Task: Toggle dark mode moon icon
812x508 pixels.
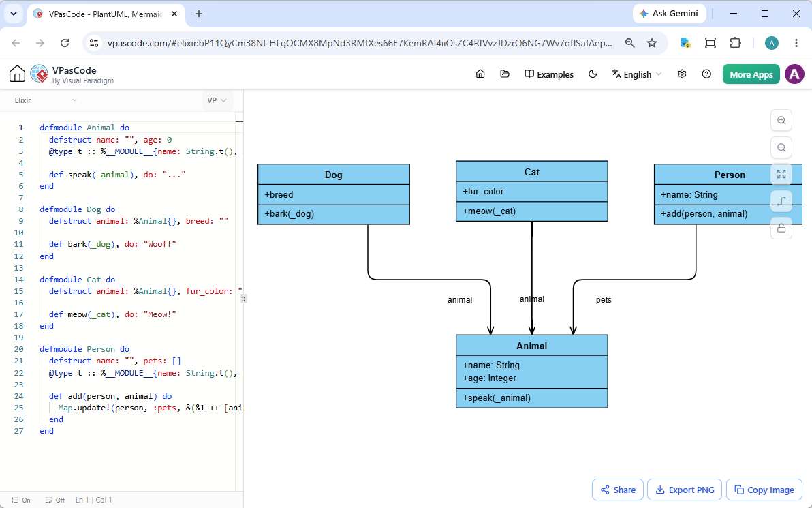Action: pyautogui.click(x=593, y=74)
